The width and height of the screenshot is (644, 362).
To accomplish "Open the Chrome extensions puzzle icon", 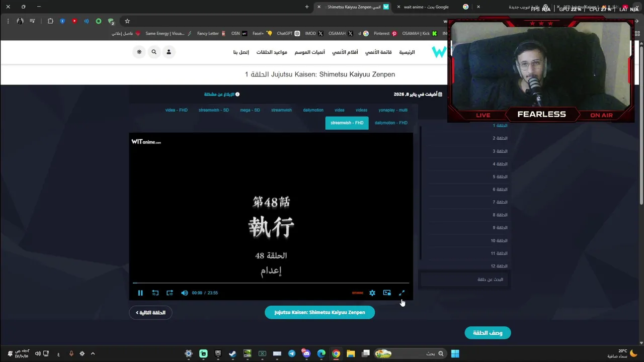I will pyautogui.click(x=50, y=21).
